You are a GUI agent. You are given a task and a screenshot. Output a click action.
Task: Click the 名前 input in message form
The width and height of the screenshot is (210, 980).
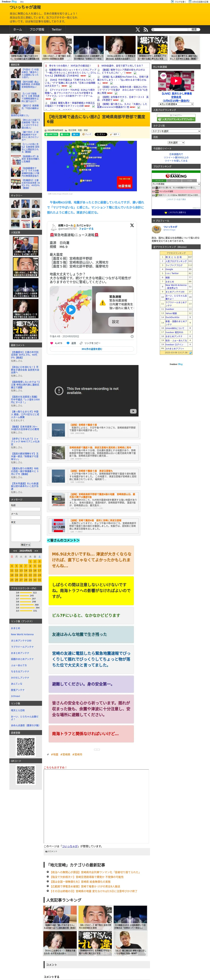(26, 509)
